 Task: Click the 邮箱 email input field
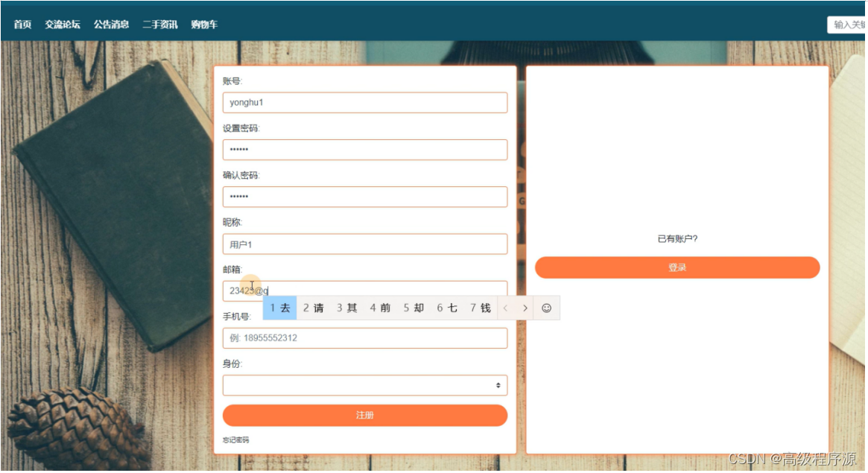(364, 291)
